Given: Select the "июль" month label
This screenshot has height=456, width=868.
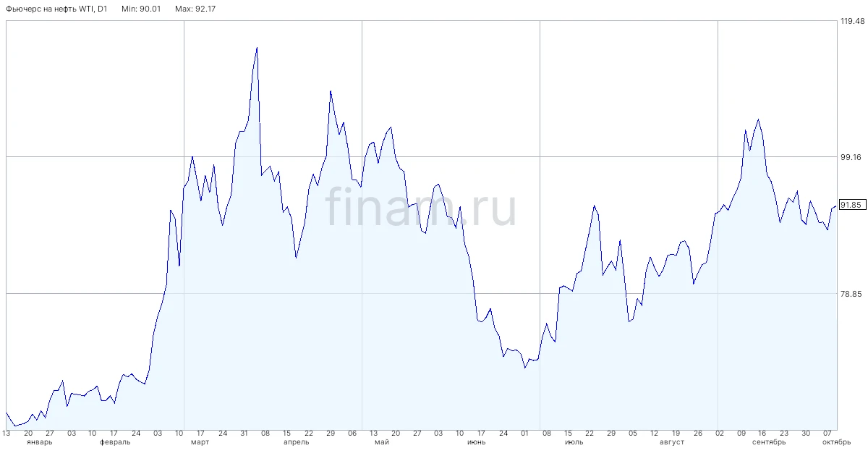Looking at the screenshot, I should [x=574, y=442].
